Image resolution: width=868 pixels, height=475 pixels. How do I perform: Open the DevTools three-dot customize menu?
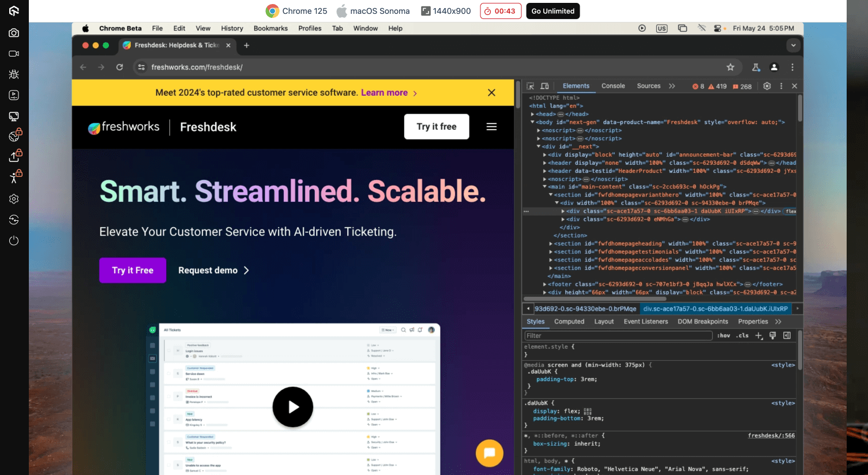tap(781, 86)
